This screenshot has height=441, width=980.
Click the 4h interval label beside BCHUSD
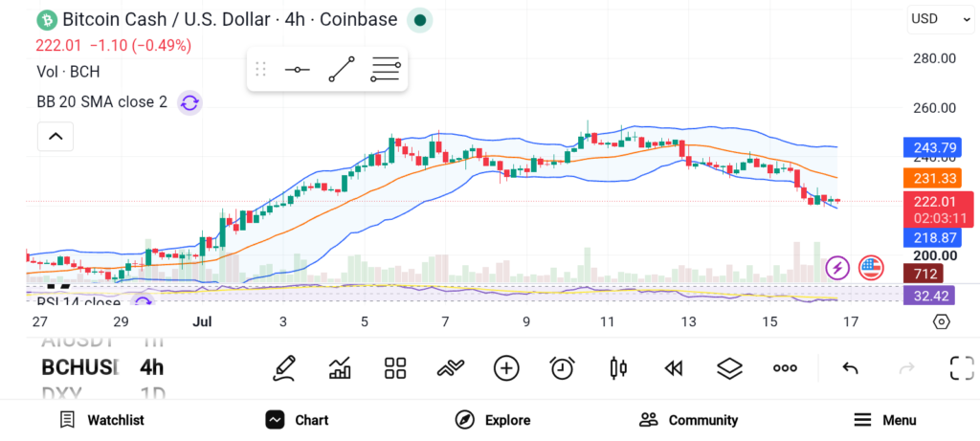pos(152,367)
